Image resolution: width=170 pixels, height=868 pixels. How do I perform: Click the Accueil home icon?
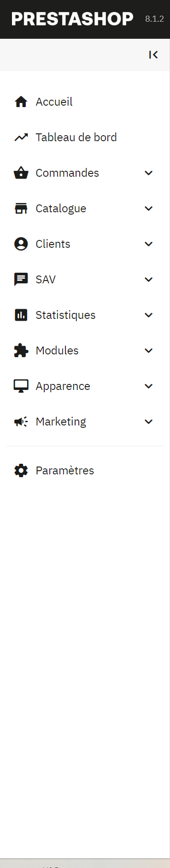pyautogui.click(x=21, y=102)
